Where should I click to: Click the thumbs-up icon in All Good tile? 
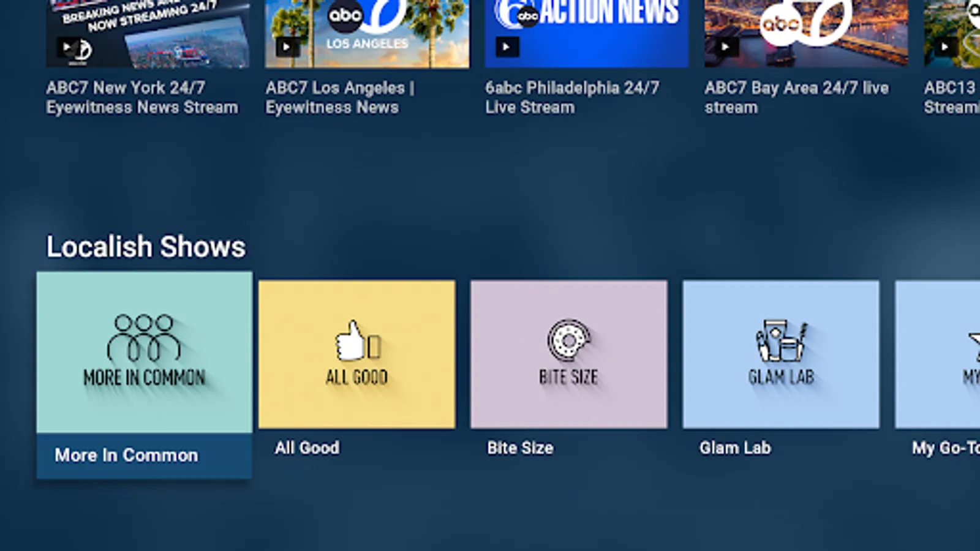(357, 340)
